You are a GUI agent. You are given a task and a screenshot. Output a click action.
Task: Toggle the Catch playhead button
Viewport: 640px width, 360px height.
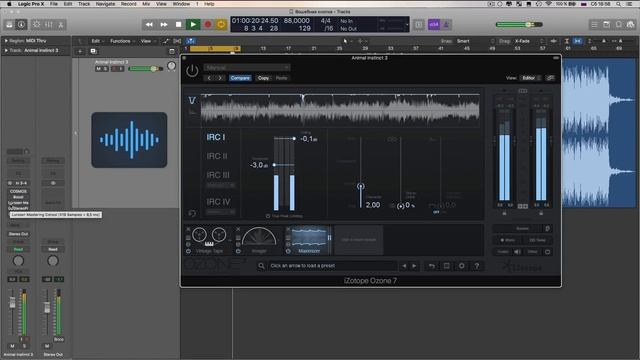191,41
